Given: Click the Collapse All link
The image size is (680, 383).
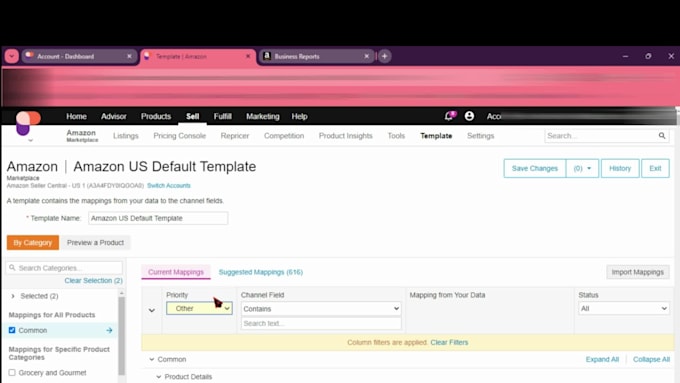Looking at the screenshot, I should point(651,360).
